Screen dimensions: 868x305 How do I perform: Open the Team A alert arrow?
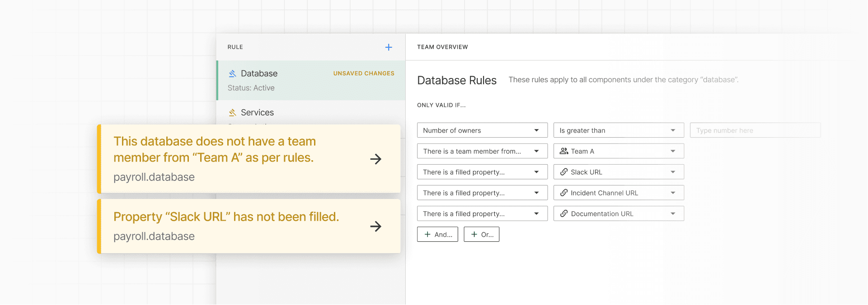(x=375, y=159)
